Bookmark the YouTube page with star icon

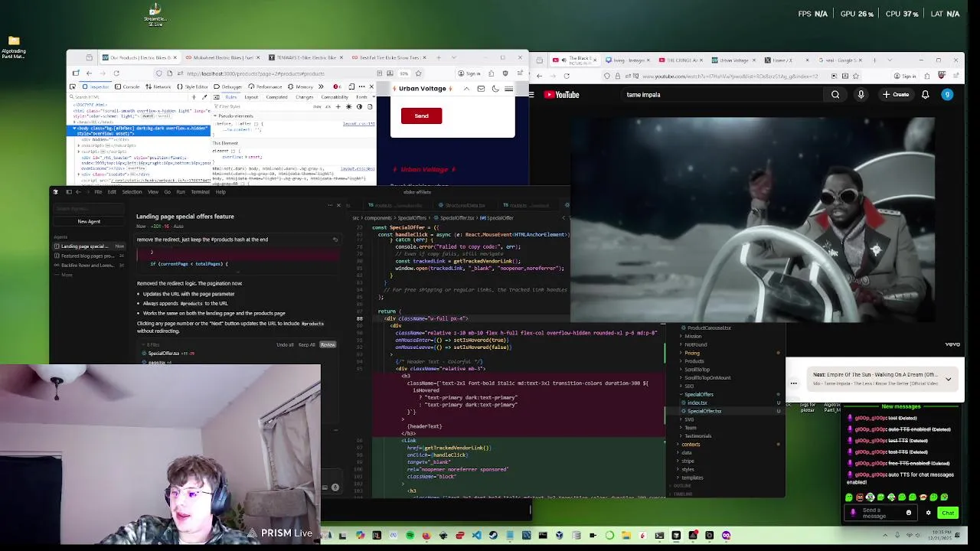pyautogui.click(x=855, y=76)
